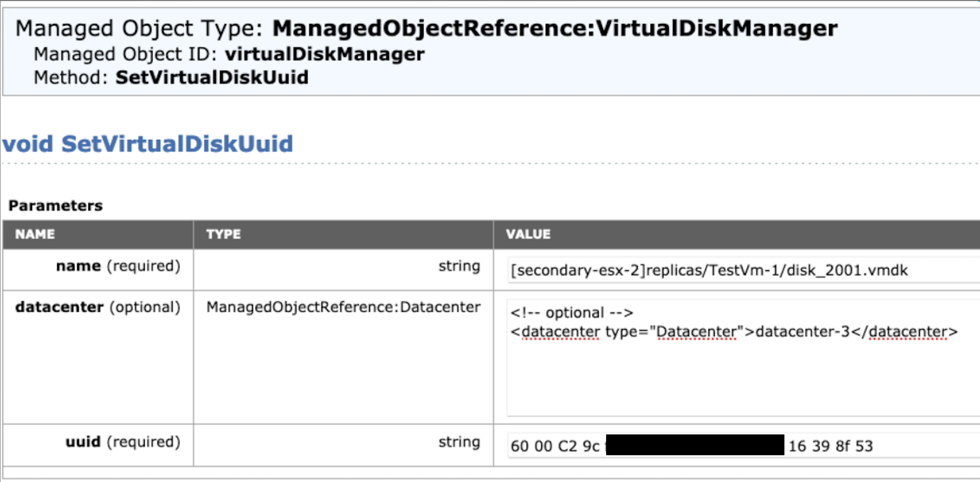Click the "name (required)" parameter label

118,266
